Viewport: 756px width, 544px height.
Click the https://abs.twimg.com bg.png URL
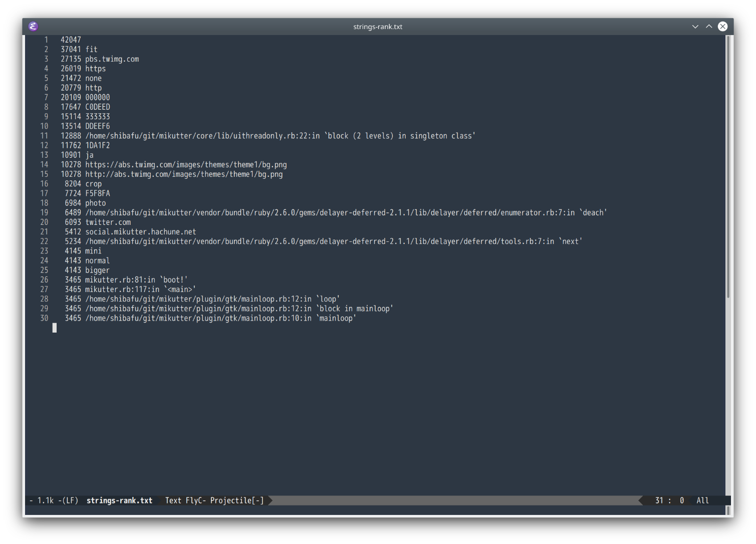(x=186, y=165)
